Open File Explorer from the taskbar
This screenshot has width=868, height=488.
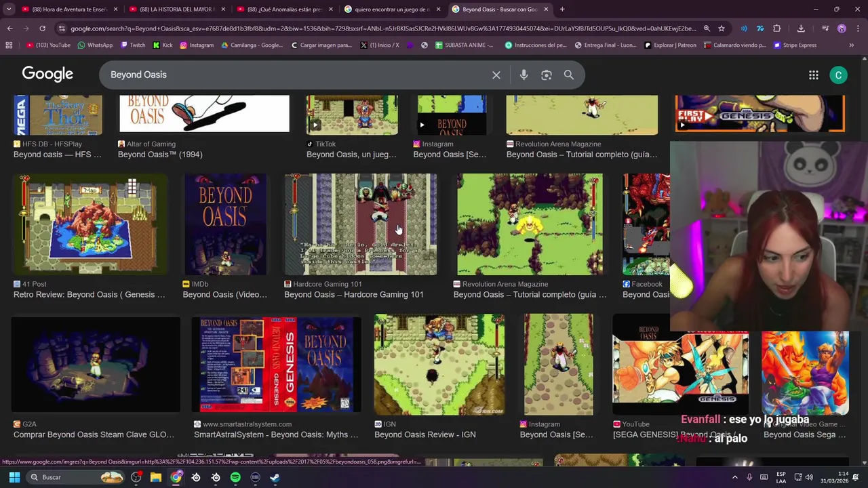156,477
